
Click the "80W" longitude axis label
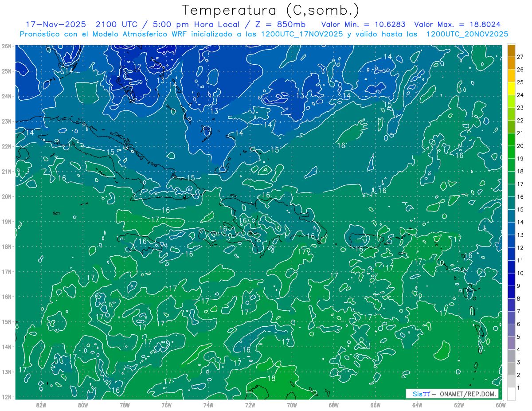[x=83, y=405]
